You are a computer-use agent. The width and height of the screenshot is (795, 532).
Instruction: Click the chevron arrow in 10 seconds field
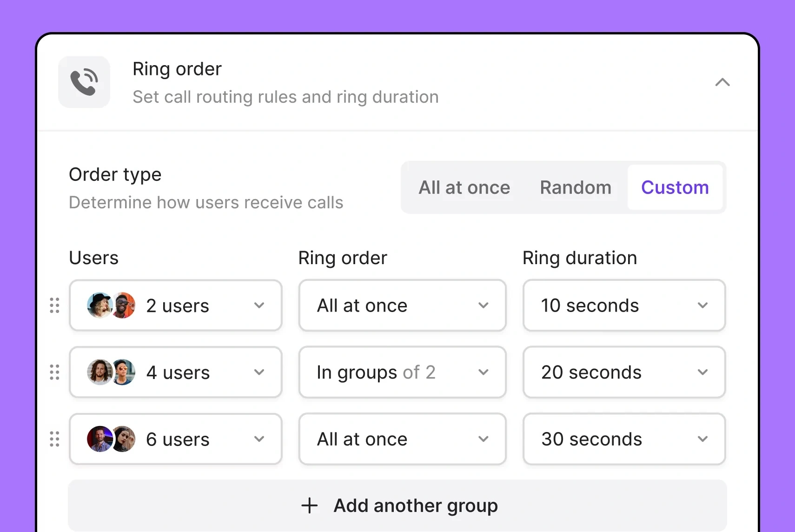702,306
